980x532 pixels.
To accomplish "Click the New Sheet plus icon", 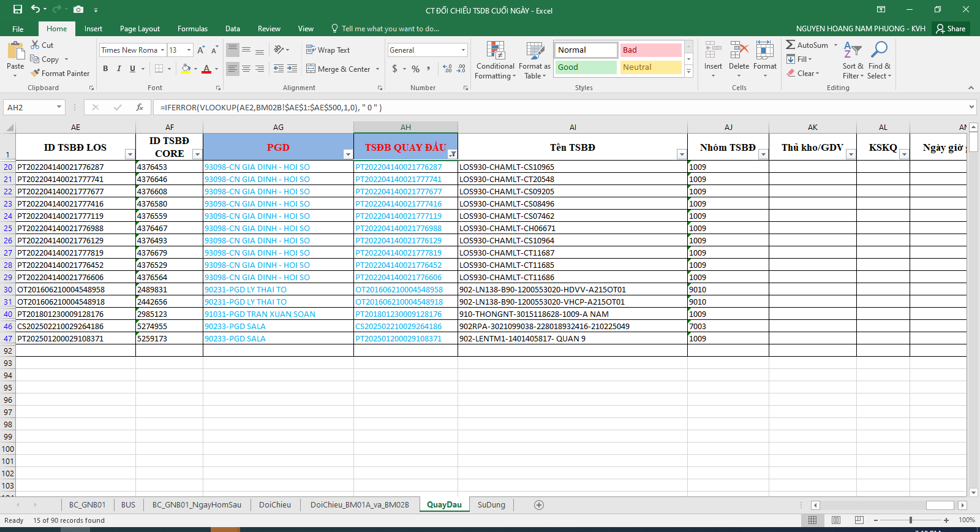I will pyautogui.click(x=539, y=505).
